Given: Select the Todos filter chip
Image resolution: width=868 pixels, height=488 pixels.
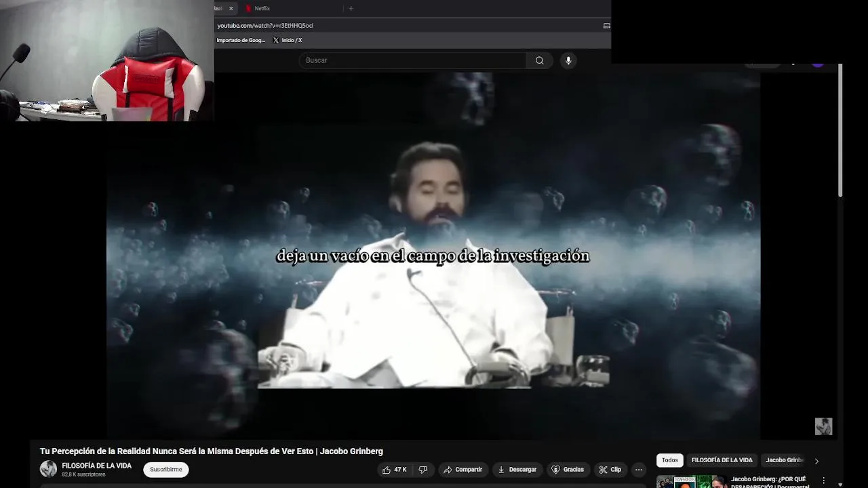Looking at the screenshot, I should pyautogui.click(x=669, y=460).
